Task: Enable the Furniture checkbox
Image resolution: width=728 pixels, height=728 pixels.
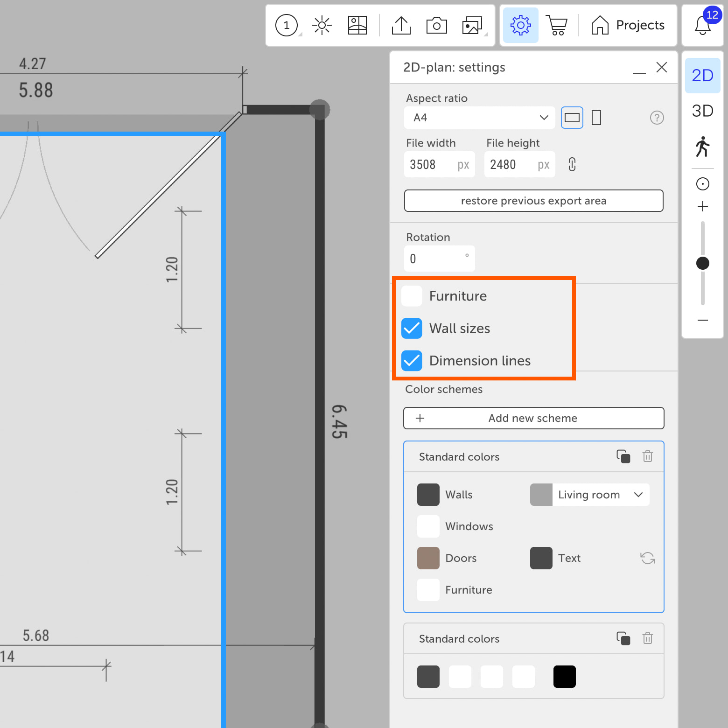Action: click(x=412, y=296)
